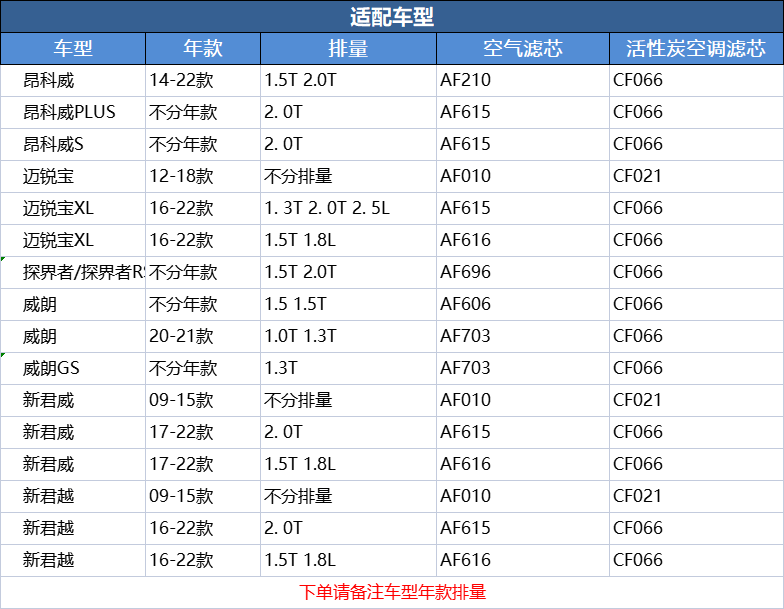Select the 昂科威S cell
The height and width of the screenshot is (609, 784).
click(x=73, y=144)
